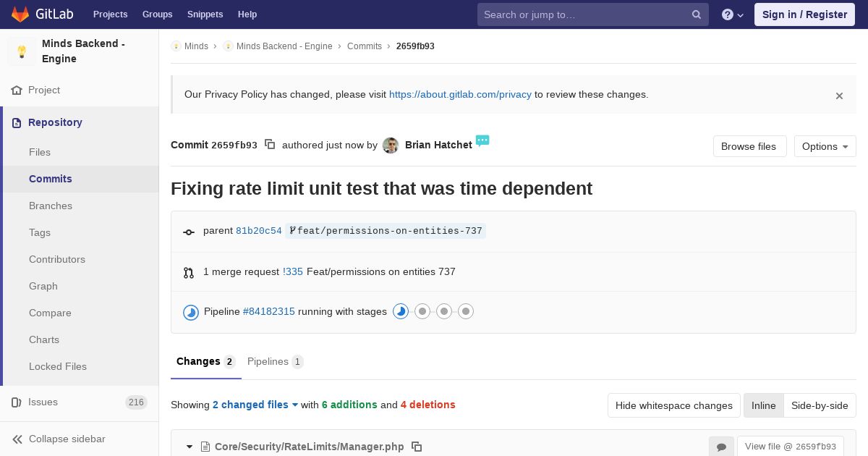Switch diff view to Side-by-side
The image size is (868, 456).
pyautogui.click(x=820, y=405)
